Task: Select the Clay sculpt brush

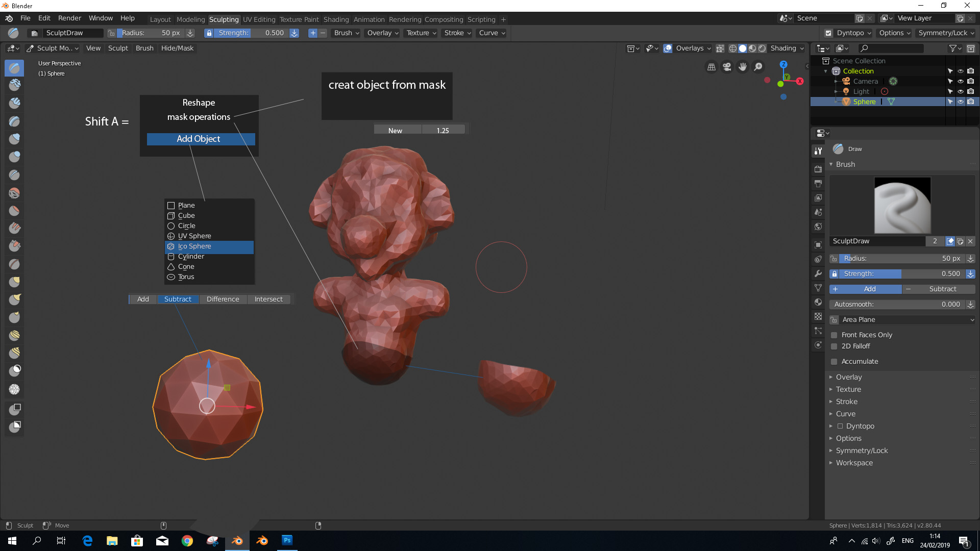Action: click(x=14, y=85)
